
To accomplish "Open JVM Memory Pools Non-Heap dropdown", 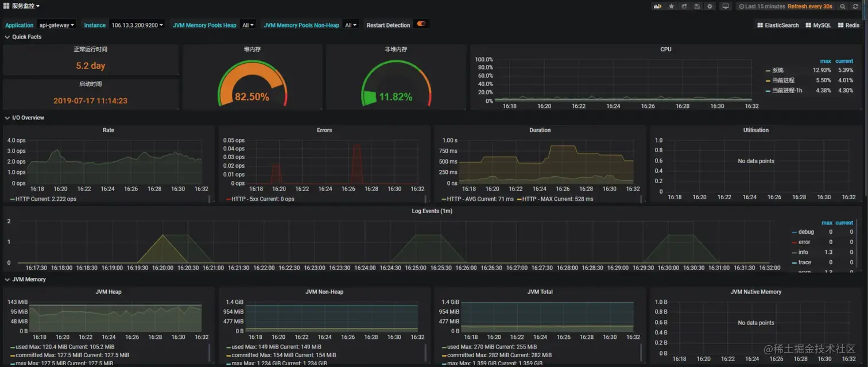I will (351, 25).
